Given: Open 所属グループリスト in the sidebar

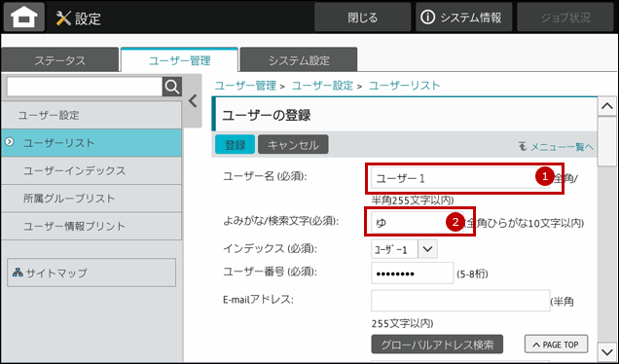Looking at the screenshot, I should [x=91, y=199].
